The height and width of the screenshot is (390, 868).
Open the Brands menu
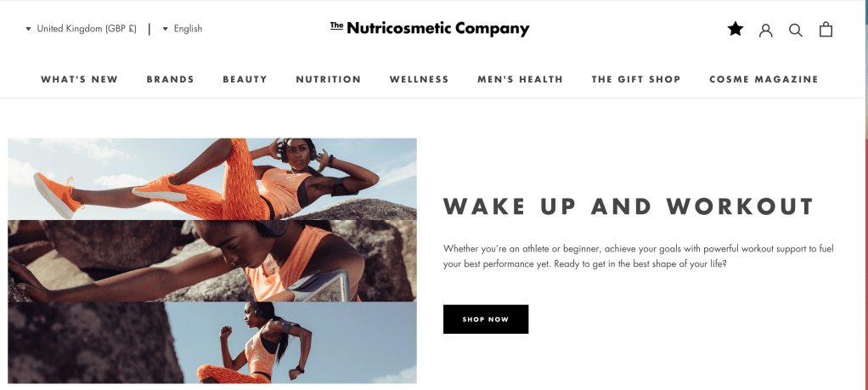(x=171, y=79)
